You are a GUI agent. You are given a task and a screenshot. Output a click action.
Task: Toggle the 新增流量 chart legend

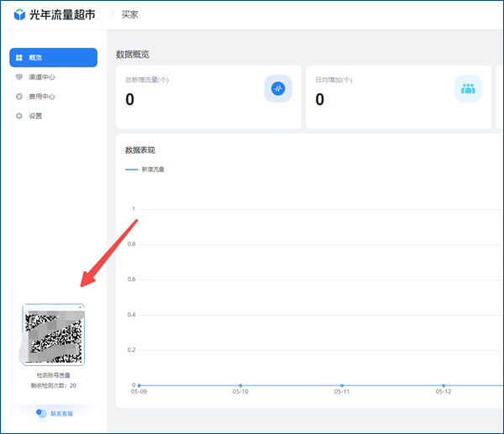click(x=144, y=170)
